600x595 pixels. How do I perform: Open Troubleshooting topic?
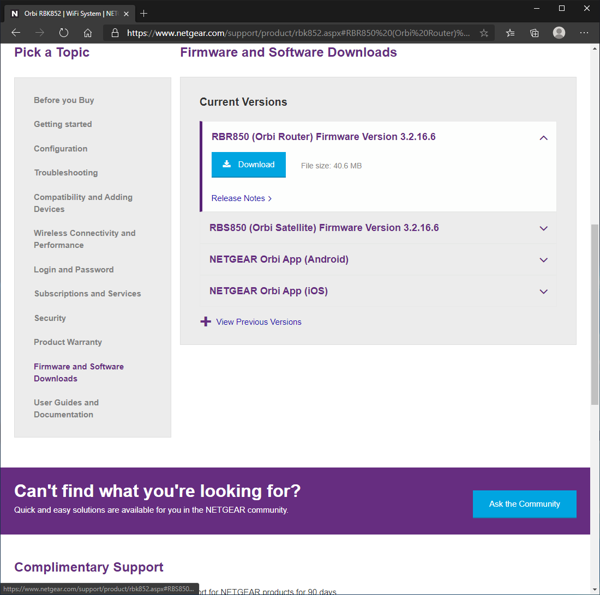(x=66, y=173)
